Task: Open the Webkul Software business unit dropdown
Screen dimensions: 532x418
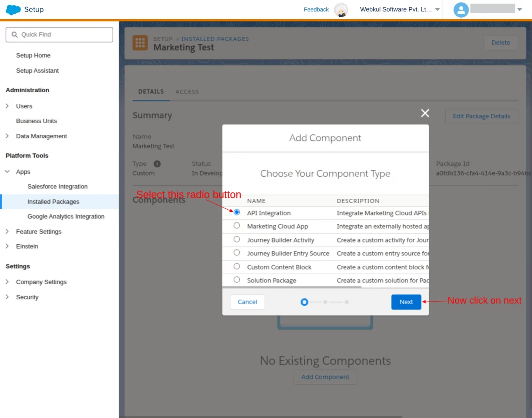Action: coord(400,9)
